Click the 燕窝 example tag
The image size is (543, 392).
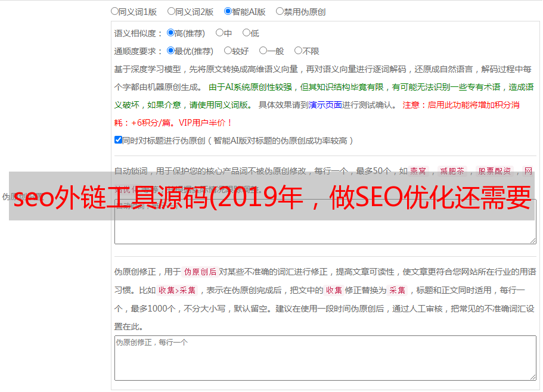418,171
